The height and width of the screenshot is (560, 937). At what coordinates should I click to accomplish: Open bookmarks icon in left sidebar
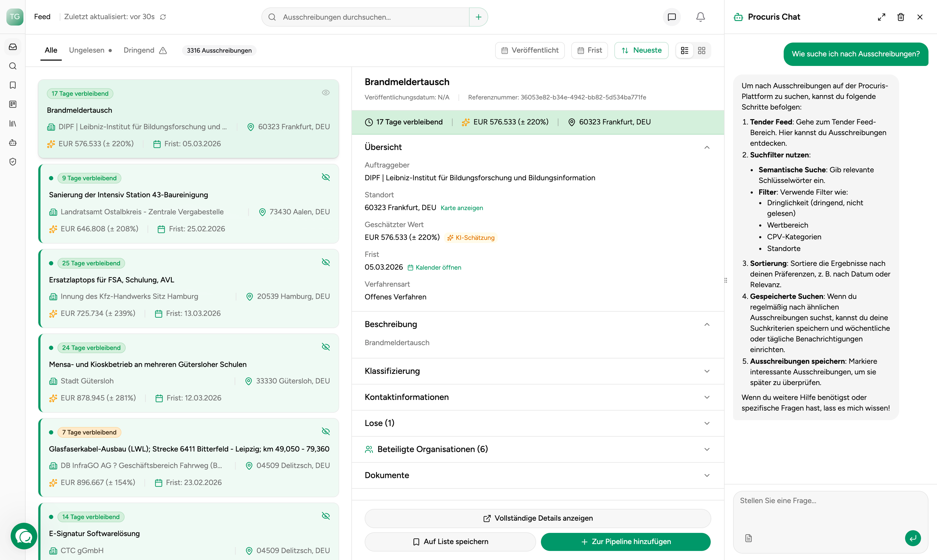[13, 85]
